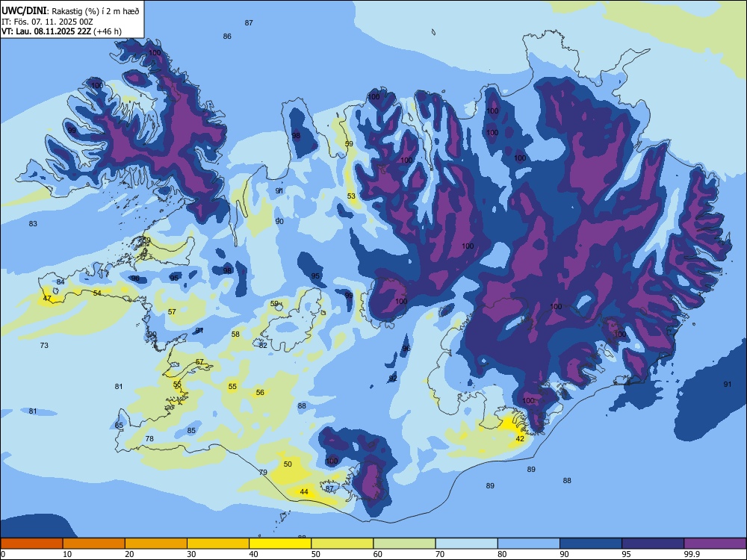Click the 47 humidity value on the map
Screen dimensions: 747x560
(x=47, y=299)
